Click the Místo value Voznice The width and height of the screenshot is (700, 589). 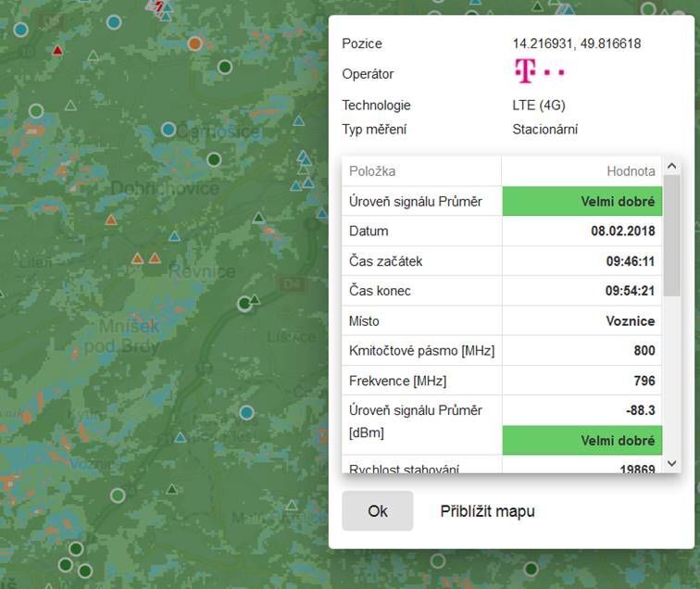[631, 320]
